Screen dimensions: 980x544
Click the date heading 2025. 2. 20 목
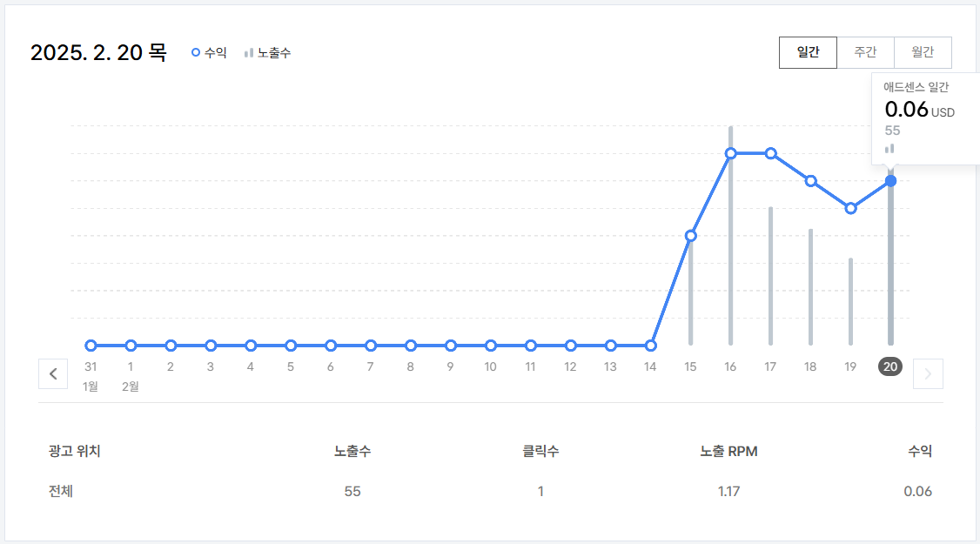(98, 52)
